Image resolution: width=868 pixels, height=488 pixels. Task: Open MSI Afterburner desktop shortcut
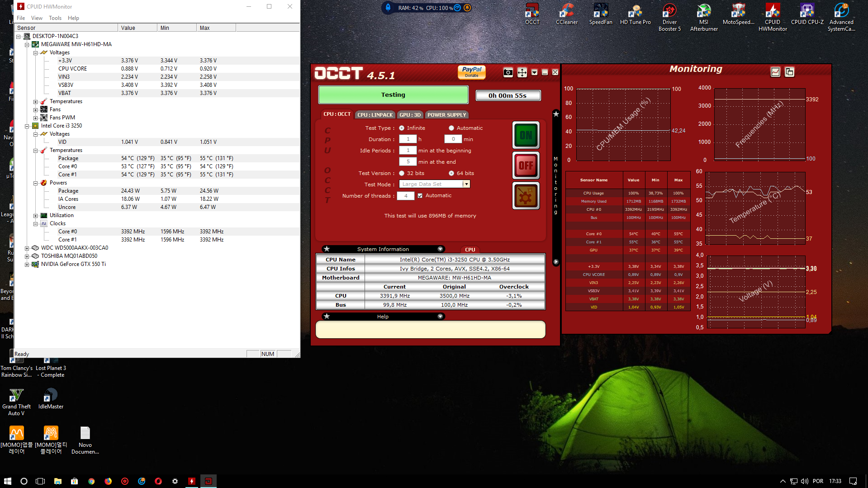point(704,17)
